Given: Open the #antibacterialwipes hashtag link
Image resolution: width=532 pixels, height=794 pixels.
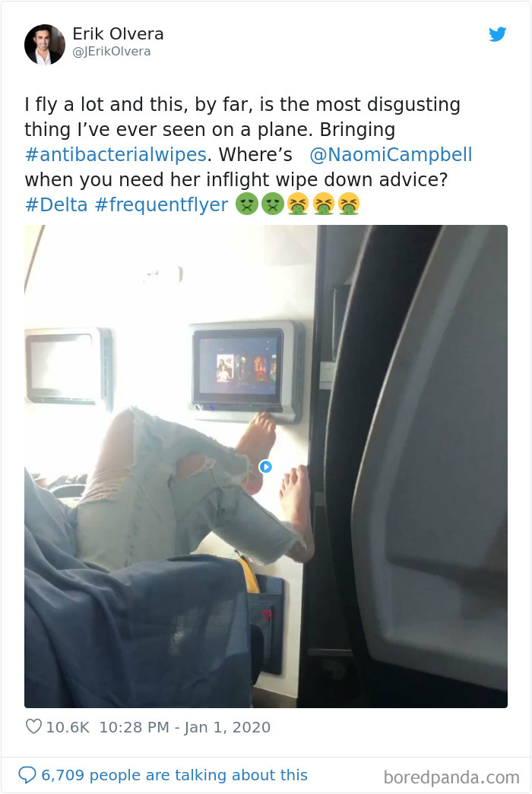Looking at the screenshot, I should (116, 154).
